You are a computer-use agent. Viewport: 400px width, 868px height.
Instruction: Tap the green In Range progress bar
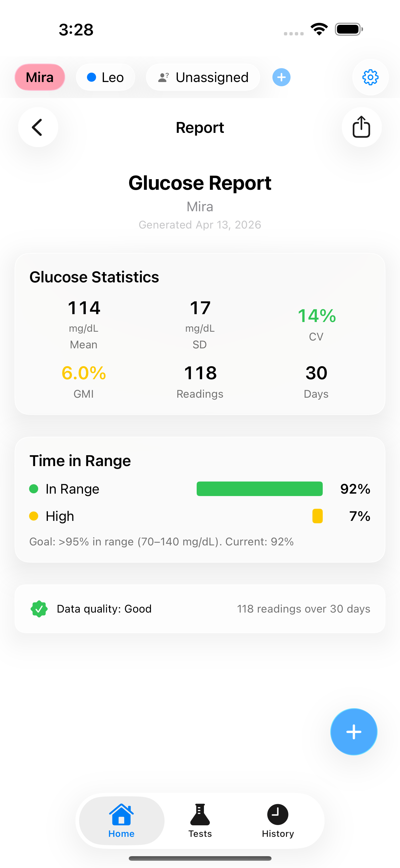(x=260, y=488)
